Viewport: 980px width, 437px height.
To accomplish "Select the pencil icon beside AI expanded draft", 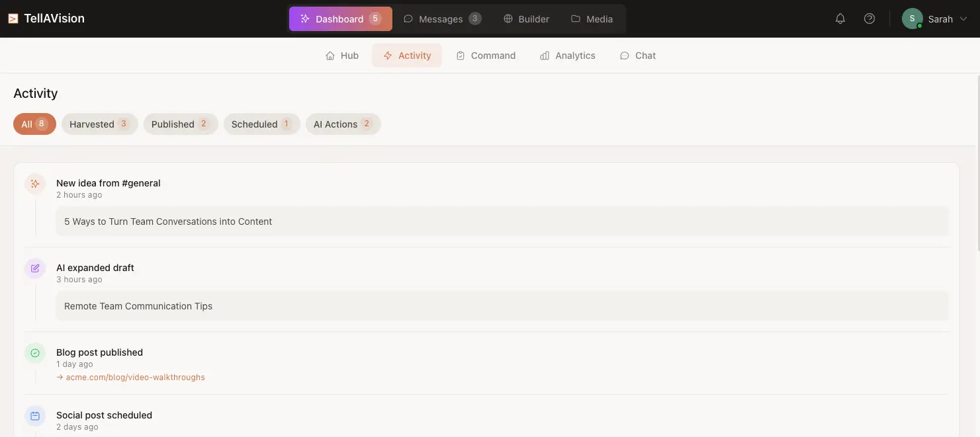I will click(x=35, y=268).
